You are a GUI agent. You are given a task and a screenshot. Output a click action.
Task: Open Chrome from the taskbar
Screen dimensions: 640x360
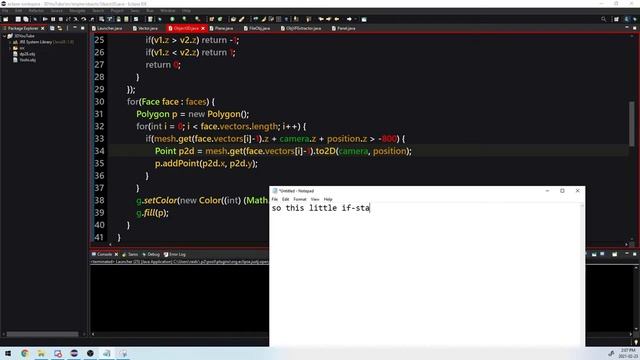pyautogui.click(x=25, y=353)
